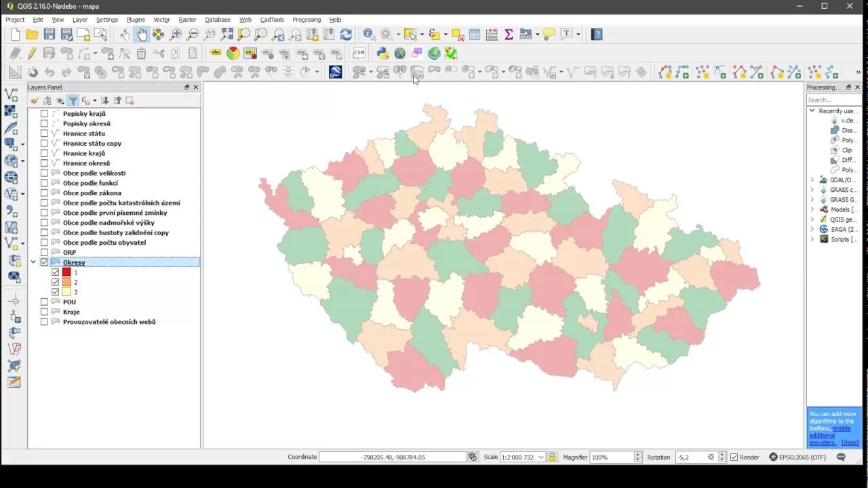
Task: Click Add Vector Layer side toolbar icon
Action: (x=11, y=95)
